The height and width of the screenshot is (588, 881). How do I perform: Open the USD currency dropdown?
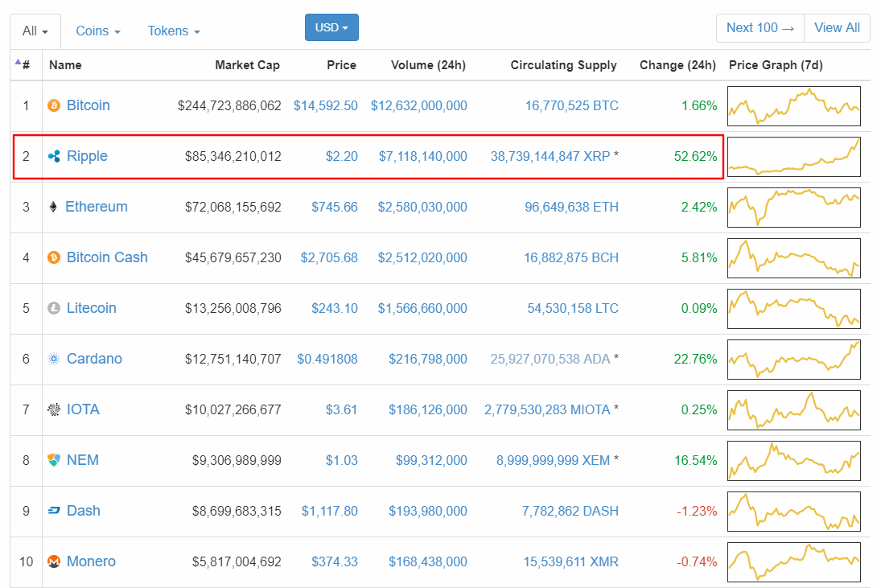coord(331,27)
